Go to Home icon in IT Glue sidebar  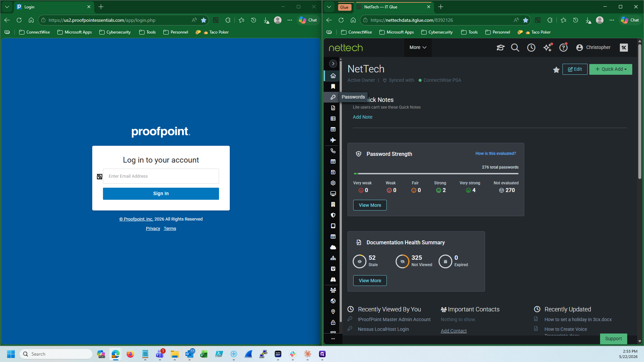[x=333, y=76]
